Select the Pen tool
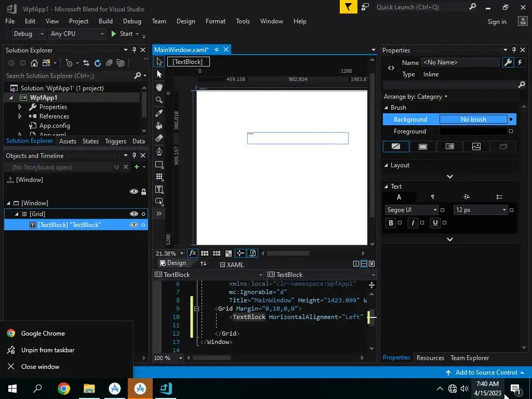The width and height of the screenshot is (532, 399). tap(159, 151)
